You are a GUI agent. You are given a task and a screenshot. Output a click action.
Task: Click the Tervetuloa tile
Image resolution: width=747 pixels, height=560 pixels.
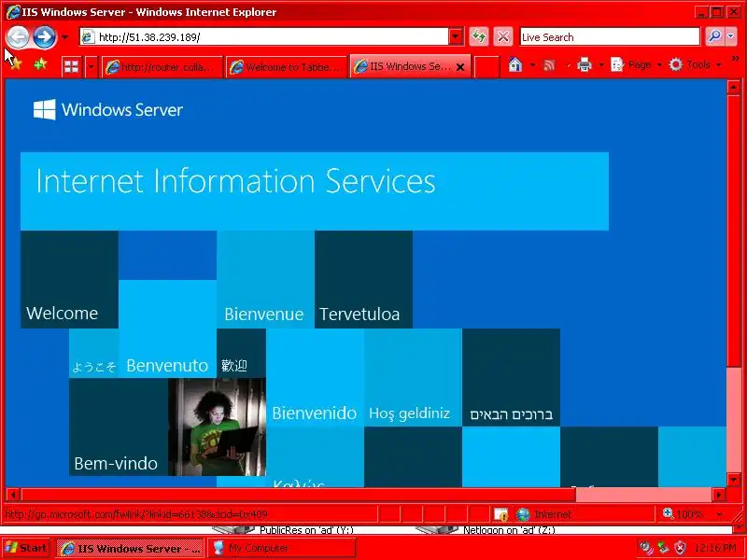click(x=363, y=279)
